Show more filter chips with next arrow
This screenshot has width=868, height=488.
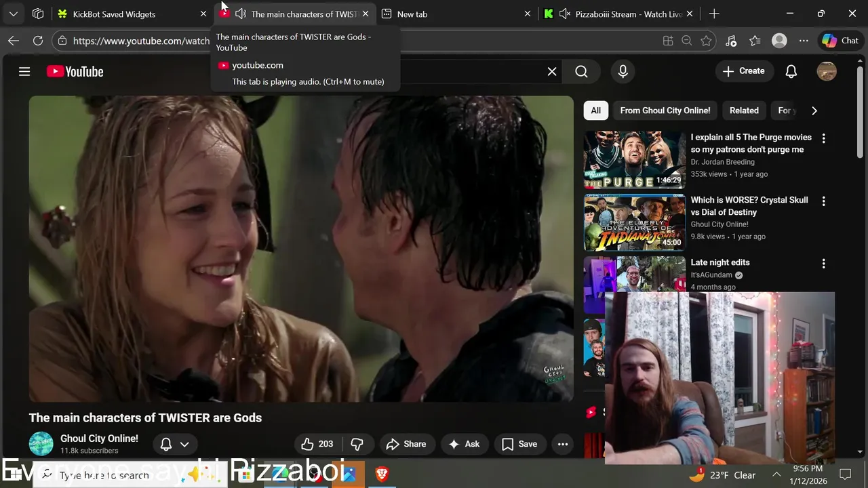[x=814, y=110]
